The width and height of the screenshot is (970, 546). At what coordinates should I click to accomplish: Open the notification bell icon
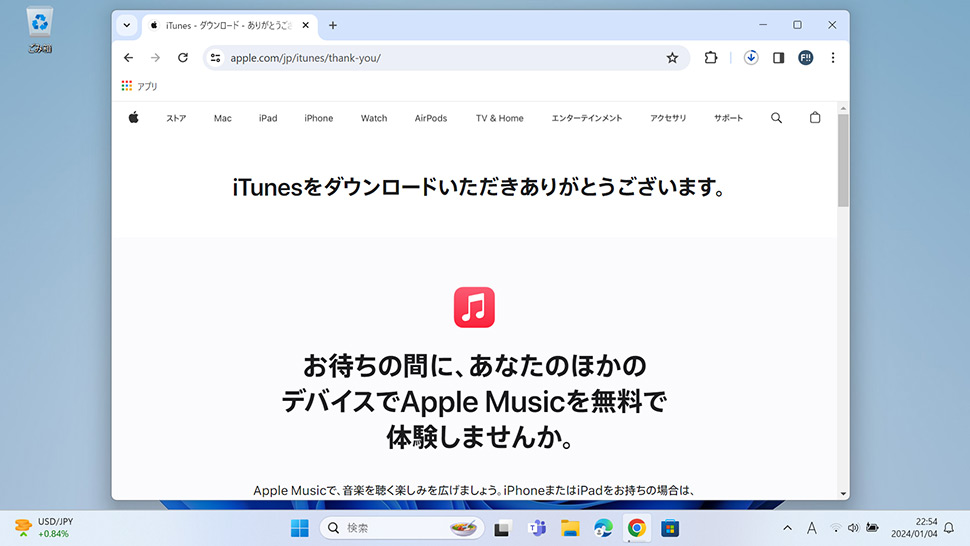pos(949,528)
